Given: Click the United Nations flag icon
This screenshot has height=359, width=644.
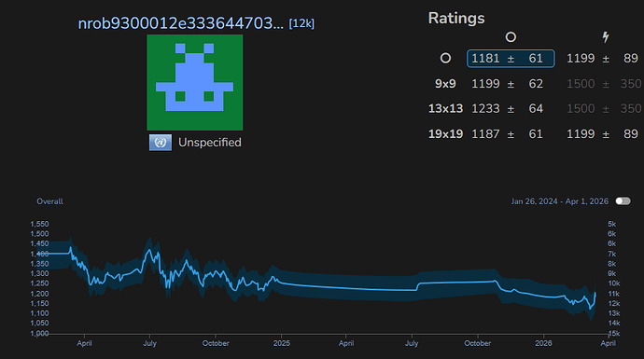Looking at the screenshot, I should pyautogui.click(x=161, y=143).
